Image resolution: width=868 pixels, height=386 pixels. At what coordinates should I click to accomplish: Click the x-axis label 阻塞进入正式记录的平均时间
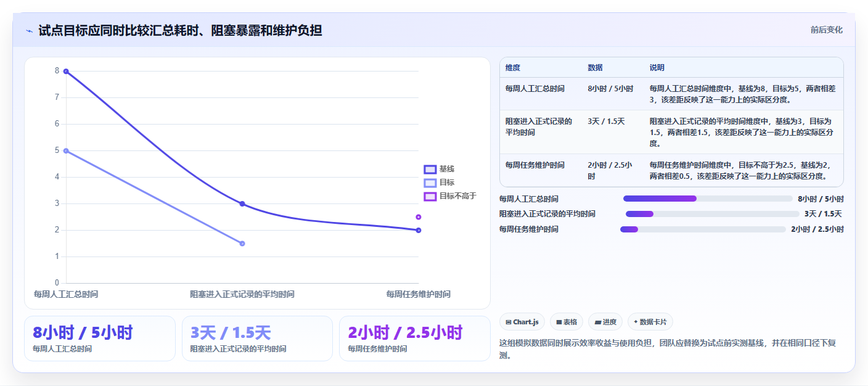click(242, 294)
